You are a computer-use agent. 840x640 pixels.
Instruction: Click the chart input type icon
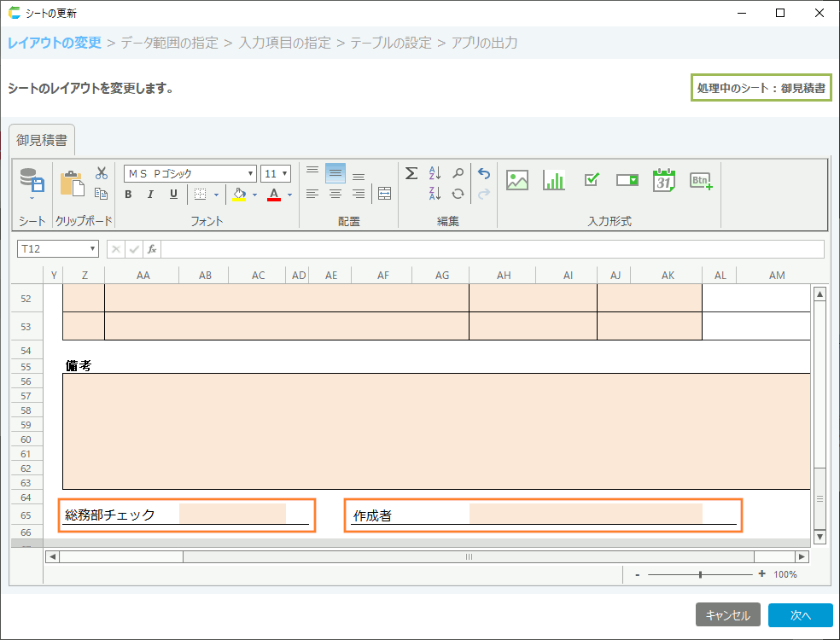[x=554, y=180]
